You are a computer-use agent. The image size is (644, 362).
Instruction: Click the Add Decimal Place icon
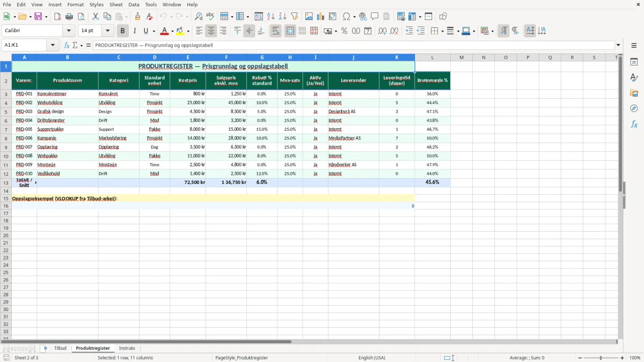tap(382, 31)
